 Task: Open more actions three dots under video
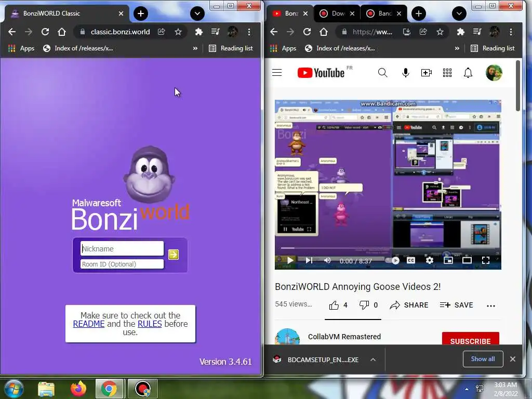(491, 305)
